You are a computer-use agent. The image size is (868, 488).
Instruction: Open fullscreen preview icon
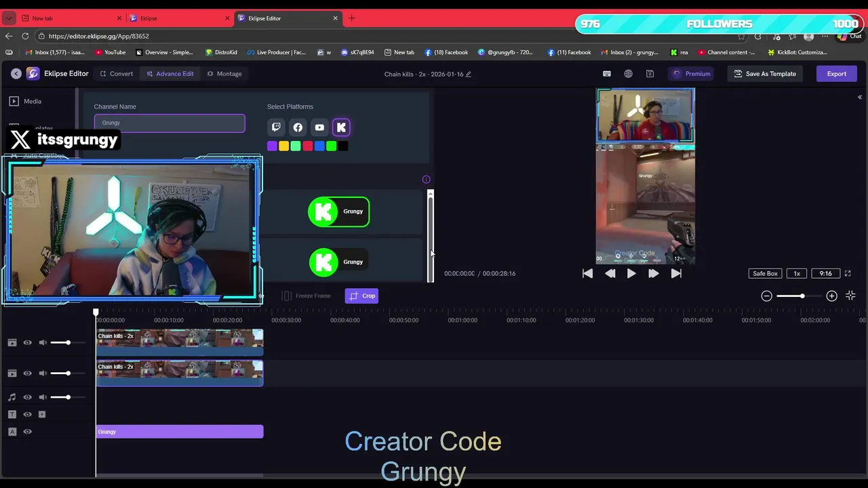[x=848, y=273]
